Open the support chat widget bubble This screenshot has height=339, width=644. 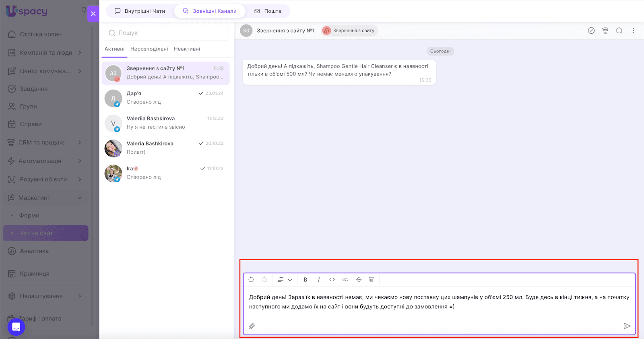pyautogui.click(x=16, y=327)
